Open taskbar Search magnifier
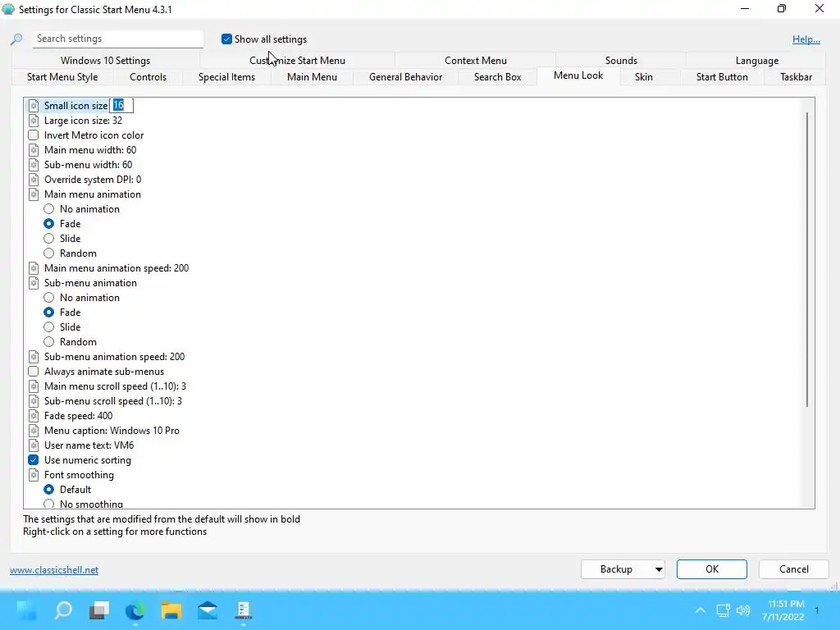Viewport: 840px width, 630px height. click(63, 610)
